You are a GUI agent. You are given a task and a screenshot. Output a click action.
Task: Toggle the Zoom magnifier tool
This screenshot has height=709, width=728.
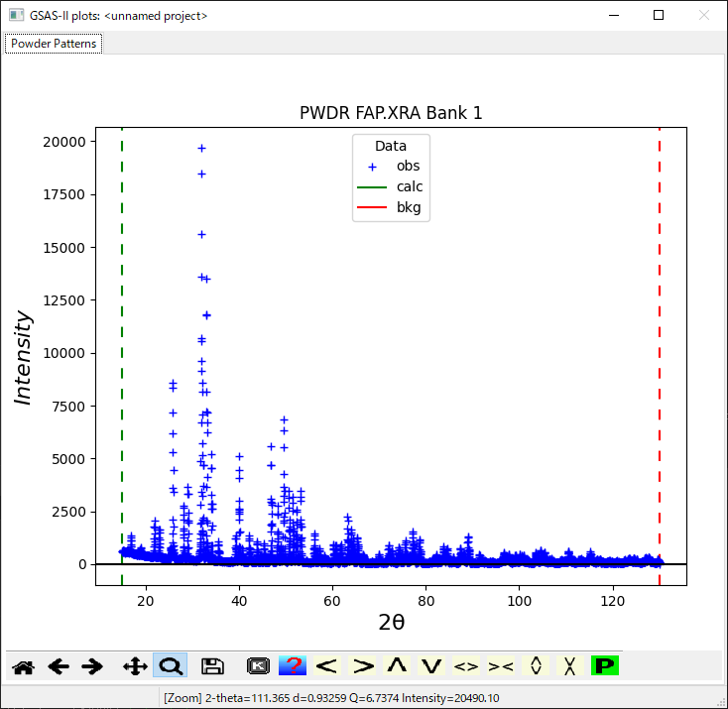pos(170,666)
